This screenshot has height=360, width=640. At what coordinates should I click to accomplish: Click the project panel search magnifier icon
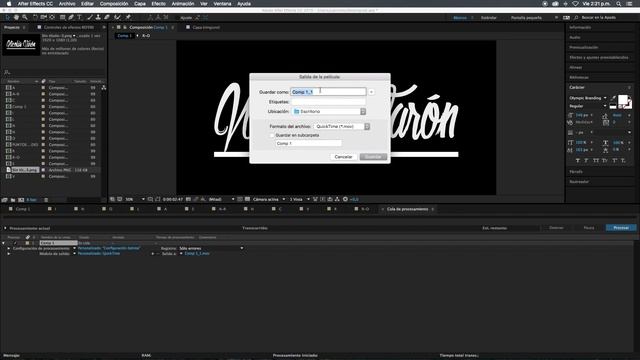tap(7, 72)
